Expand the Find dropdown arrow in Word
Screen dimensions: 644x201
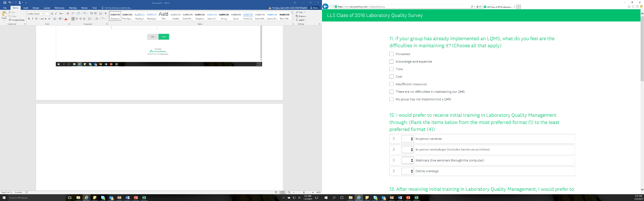tap(305, 12)
